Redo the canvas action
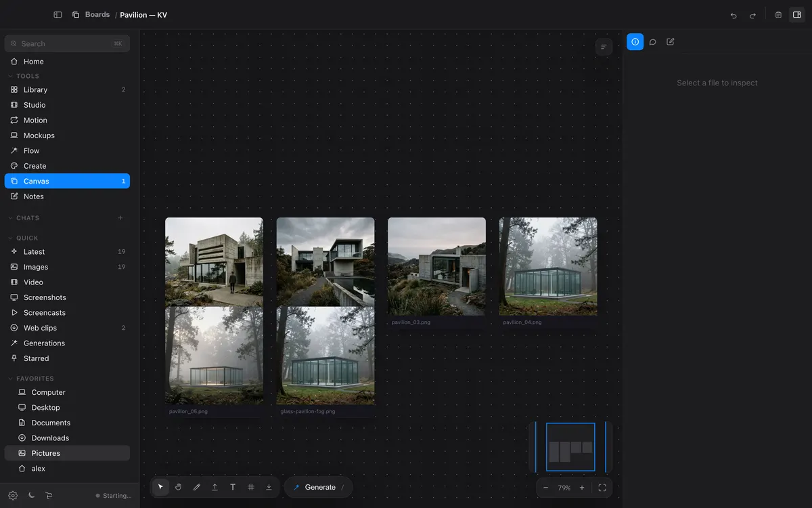812x508 pixels. pos(752,15)
